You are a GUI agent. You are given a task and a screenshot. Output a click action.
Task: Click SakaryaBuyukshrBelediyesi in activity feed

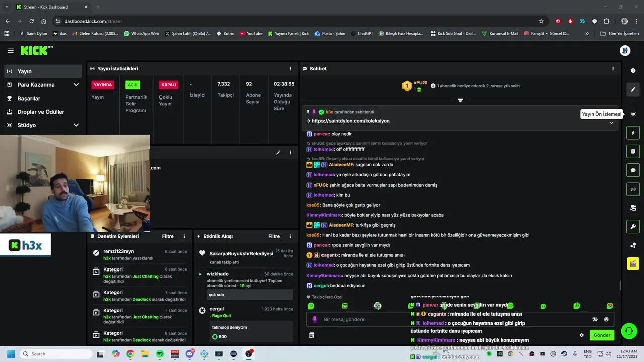[x=241, y=254]
